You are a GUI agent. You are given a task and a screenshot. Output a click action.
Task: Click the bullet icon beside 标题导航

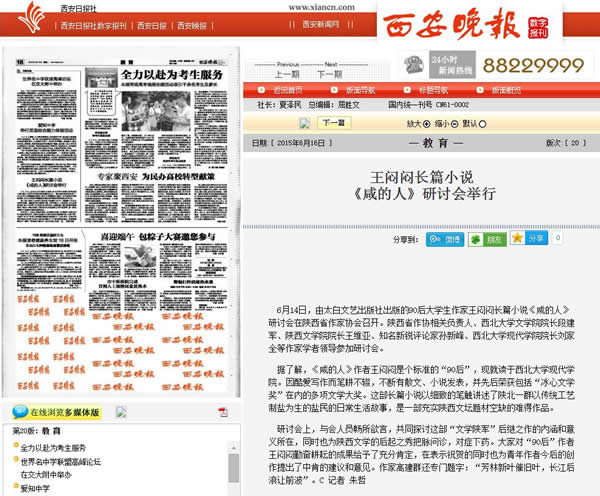click(x=407, y=90)
